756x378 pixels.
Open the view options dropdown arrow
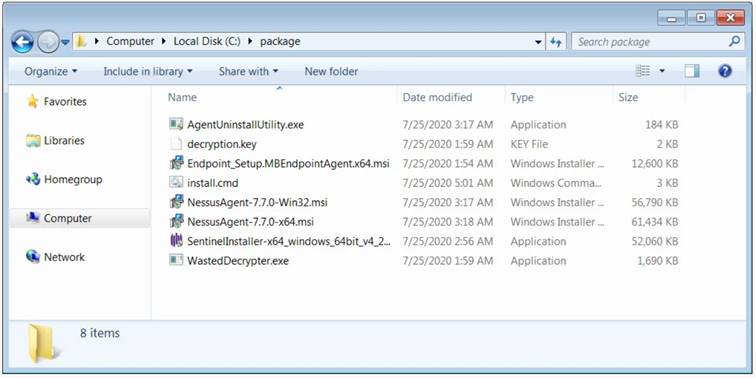coord(662,71)
